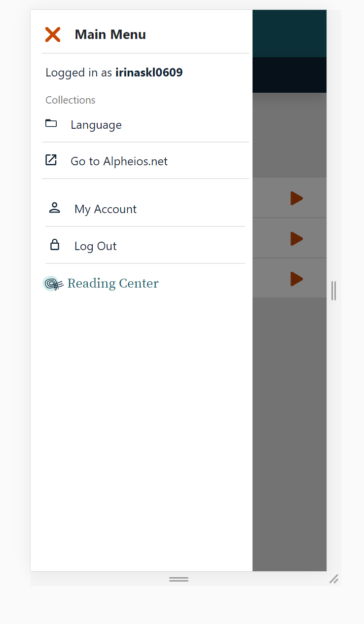Select the folder icon beside Language
This screenshot has width=364, height=624.
pyautogui.click(x=51, y=123)
